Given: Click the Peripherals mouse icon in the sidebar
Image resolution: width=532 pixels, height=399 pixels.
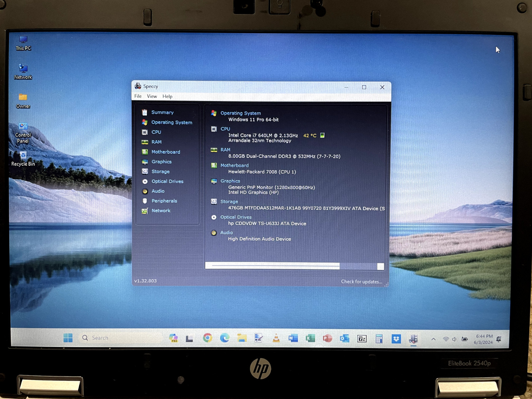Looking at the screenshot, I should 145,201.
